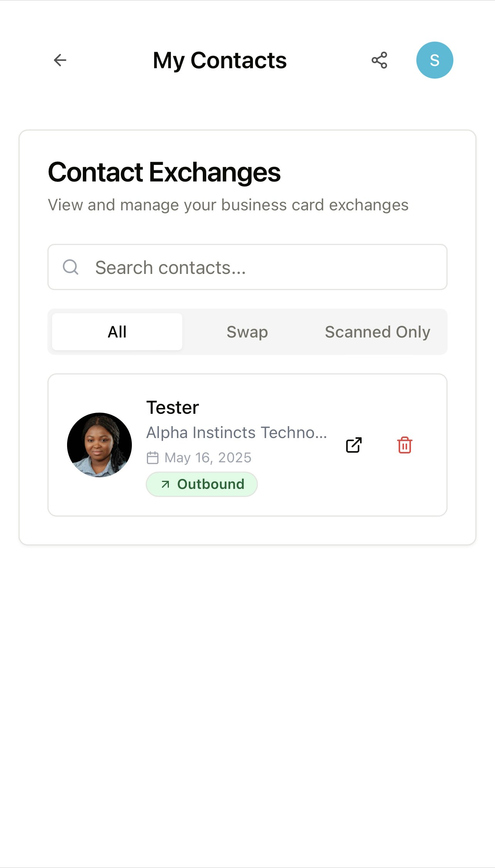Screen dimensions: 495x868
Task: Open the S profile avatar
Action: (434, 60)
